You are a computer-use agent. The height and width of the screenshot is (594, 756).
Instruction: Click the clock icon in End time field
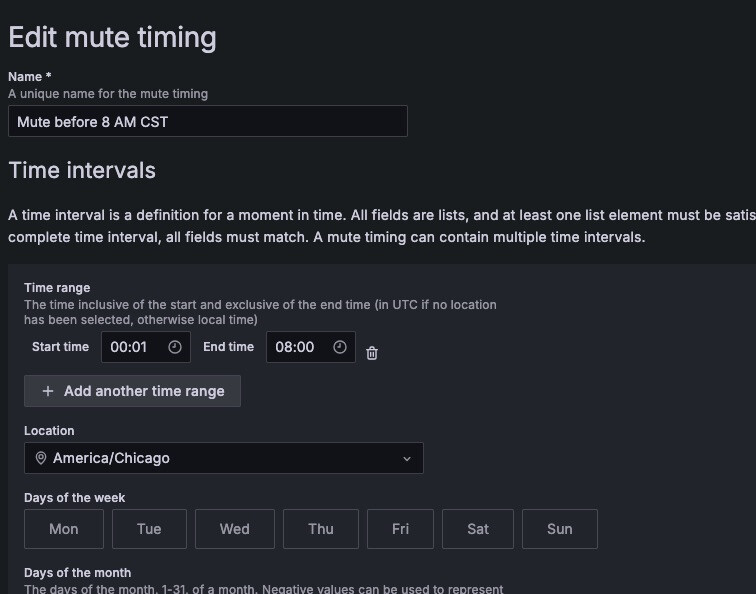click(x=340, y=347)
